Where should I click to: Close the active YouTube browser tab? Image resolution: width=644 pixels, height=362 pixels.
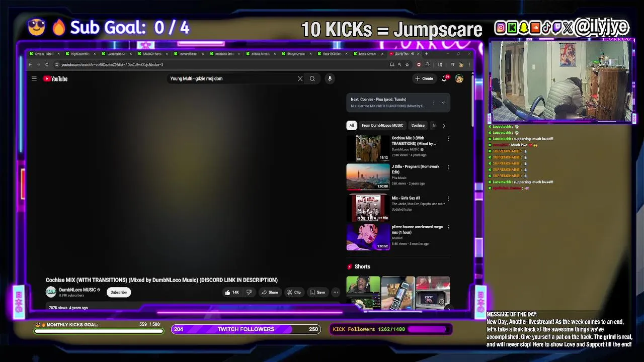pos(419,54)
